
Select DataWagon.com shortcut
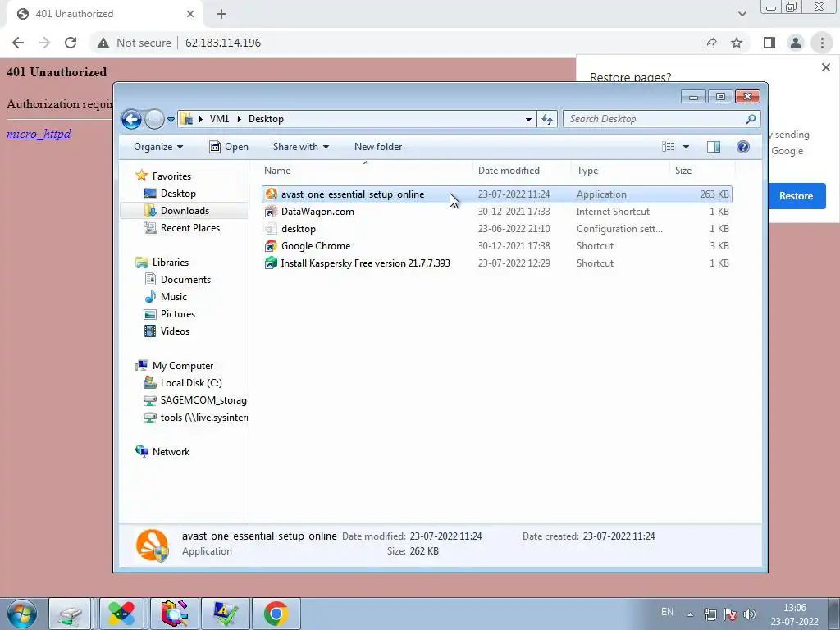496,212
